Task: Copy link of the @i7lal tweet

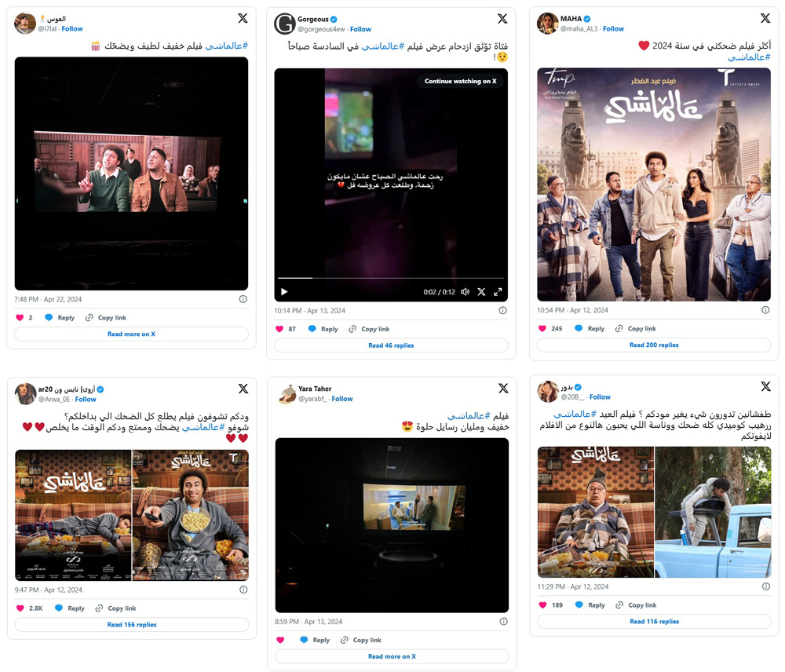Action: [106, 317]
